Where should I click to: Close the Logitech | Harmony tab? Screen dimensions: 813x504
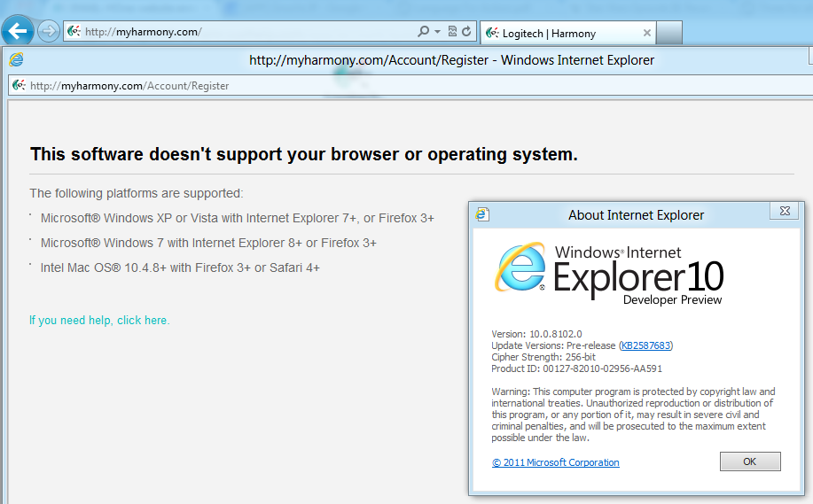click(x=646, y=33)
